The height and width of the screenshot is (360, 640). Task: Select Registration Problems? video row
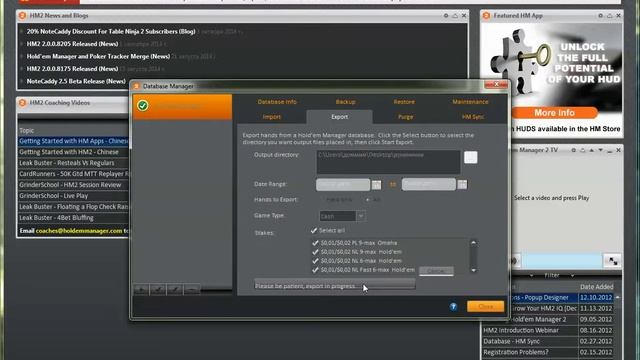(x=548, y=352)
